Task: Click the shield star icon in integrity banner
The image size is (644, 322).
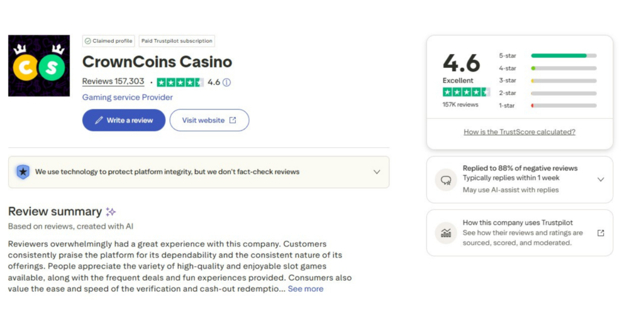Action: (x=23, y=172)
